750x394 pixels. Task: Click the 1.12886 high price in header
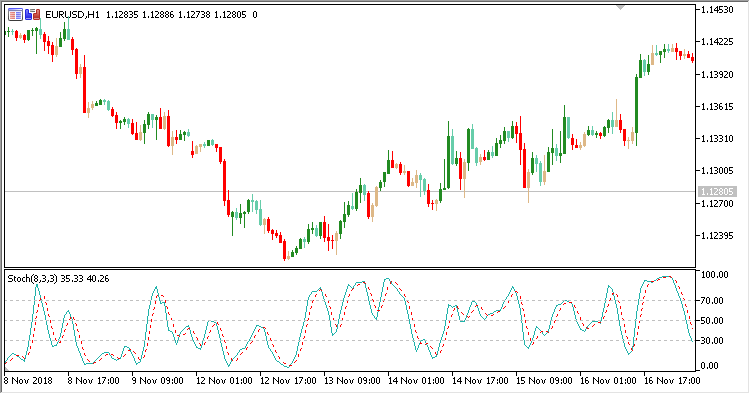[x=158, y=15]
